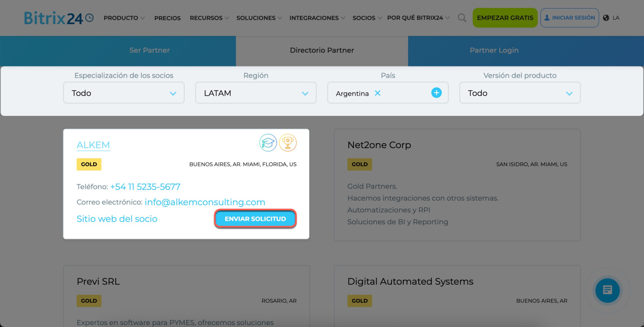Viewport: 644px width, 327px height.
Task: Expand the RECURSOS menu
Action: (x=209, y=18)
